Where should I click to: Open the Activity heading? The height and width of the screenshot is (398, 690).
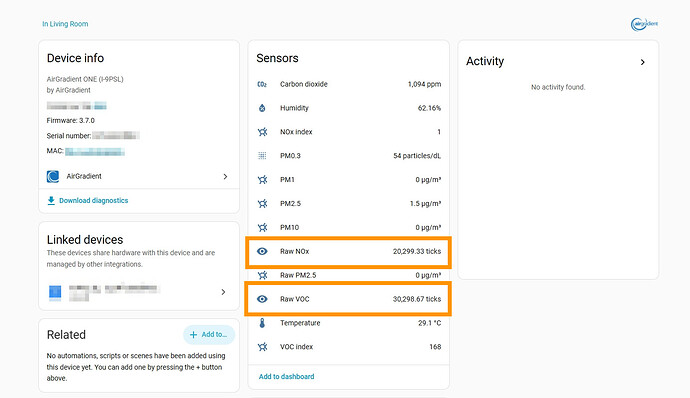tap(485, 61)
